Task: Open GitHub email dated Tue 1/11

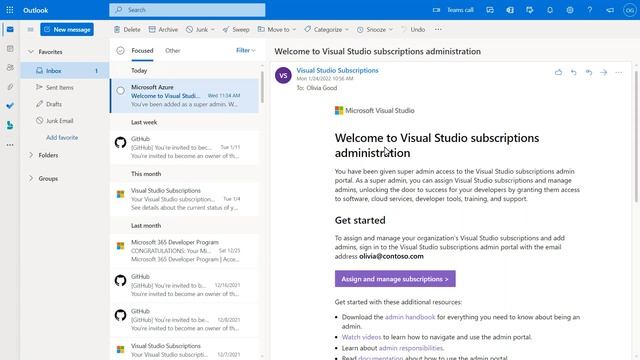Action: pos(184,147)
